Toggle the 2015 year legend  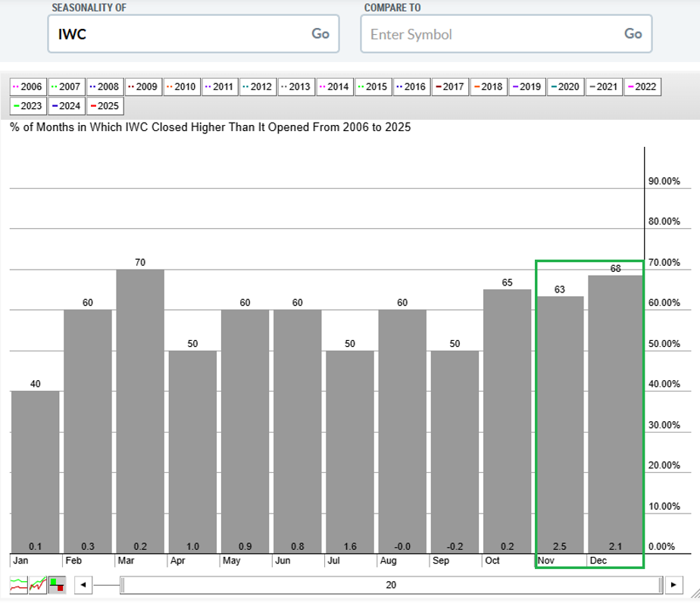click(x=374, y=86)
